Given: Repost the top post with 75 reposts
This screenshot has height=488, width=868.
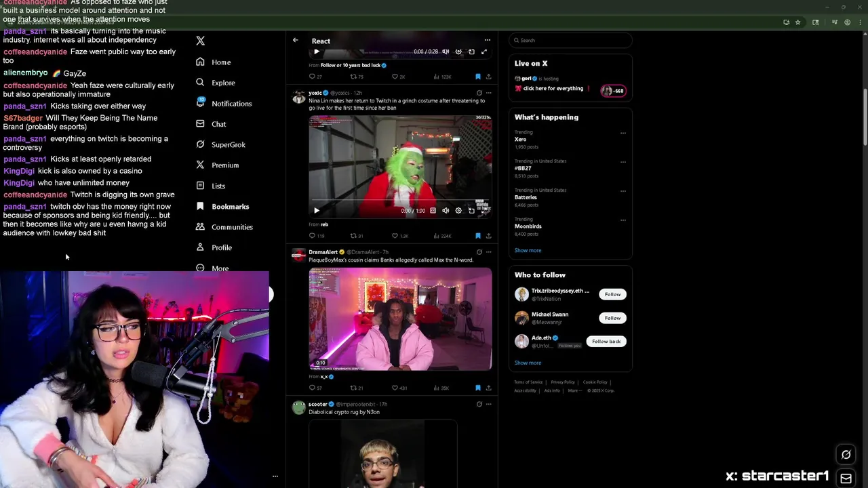Looking at the screenshot, I should click(357, 77).
